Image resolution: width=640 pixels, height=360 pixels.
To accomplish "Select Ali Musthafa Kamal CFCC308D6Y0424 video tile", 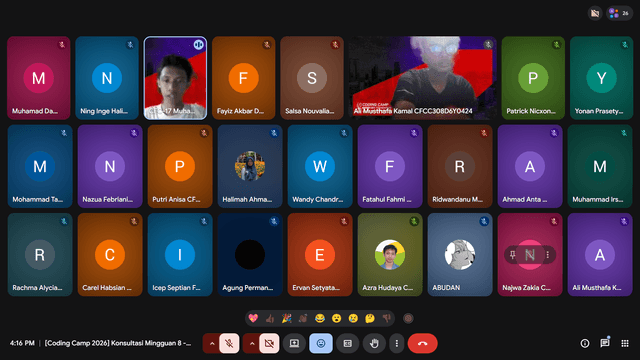I will 422,78.
